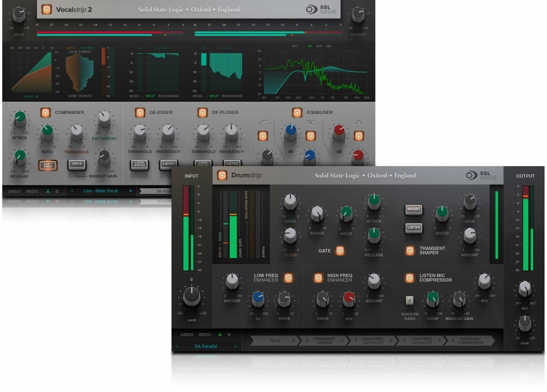Open the Live - Male Vocal preset menu
The width and height of the screenshot is (547, 392).
[x=101, y=191]
